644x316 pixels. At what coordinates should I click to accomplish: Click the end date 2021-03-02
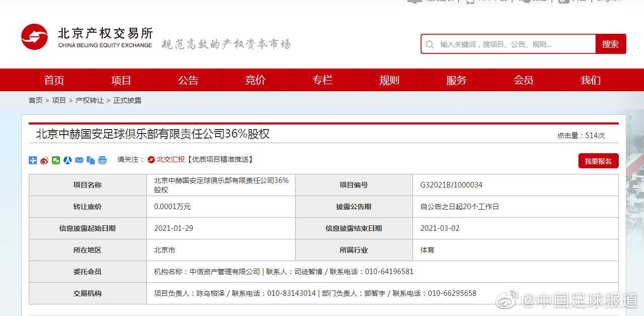[x=440, y=228]
